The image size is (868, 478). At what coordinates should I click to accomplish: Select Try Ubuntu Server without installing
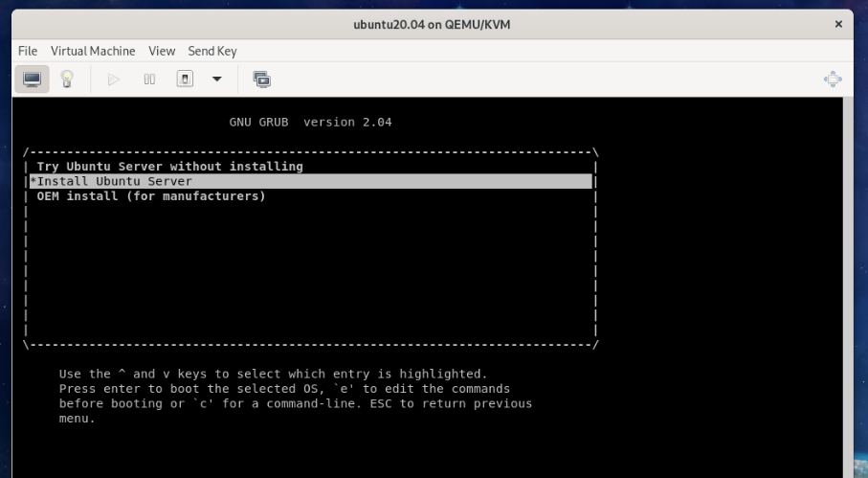pyautogui.click(x=311, y=166)
